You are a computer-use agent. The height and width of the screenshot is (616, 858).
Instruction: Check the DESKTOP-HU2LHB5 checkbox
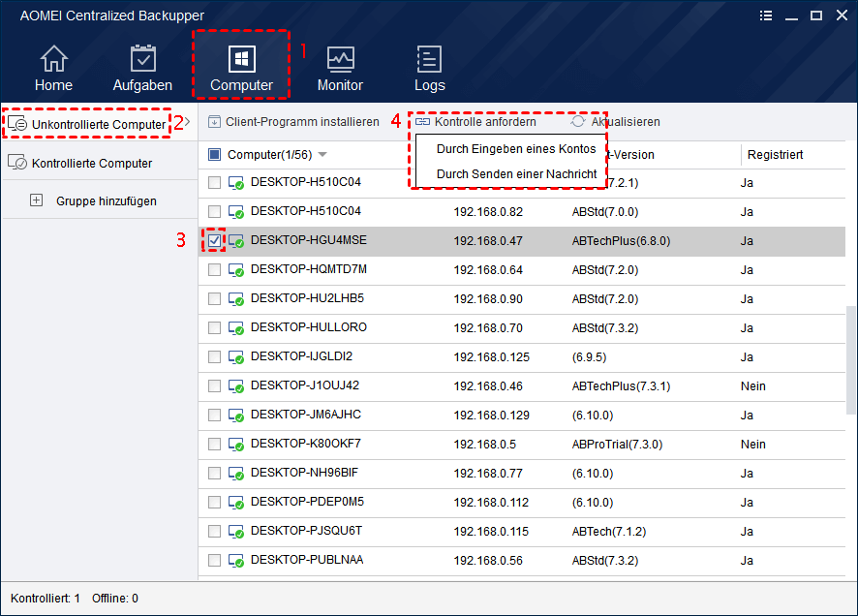coord(214,298)
